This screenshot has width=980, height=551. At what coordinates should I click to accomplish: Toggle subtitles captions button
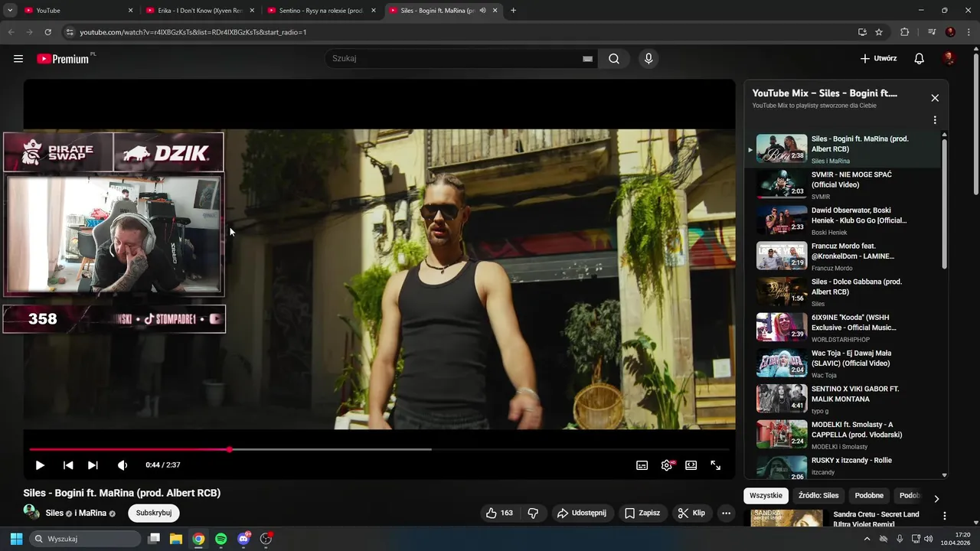click(x=642, y=465)
